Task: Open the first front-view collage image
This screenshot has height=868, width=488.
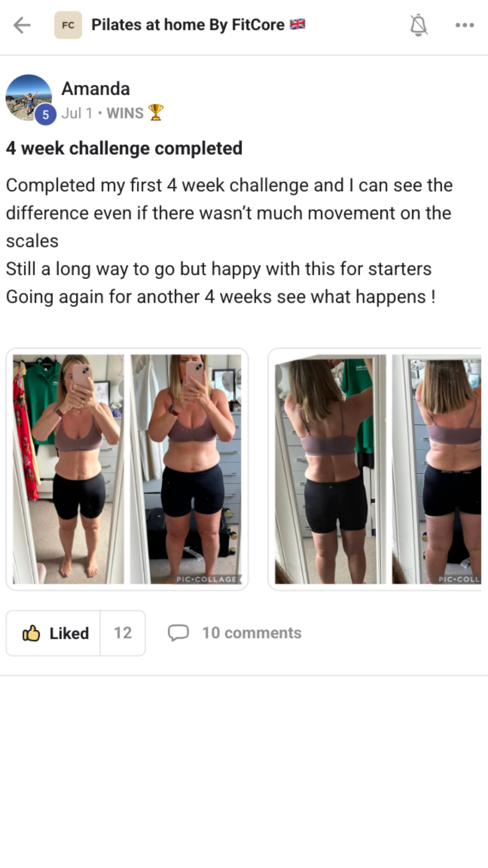Action: (127, 469)
